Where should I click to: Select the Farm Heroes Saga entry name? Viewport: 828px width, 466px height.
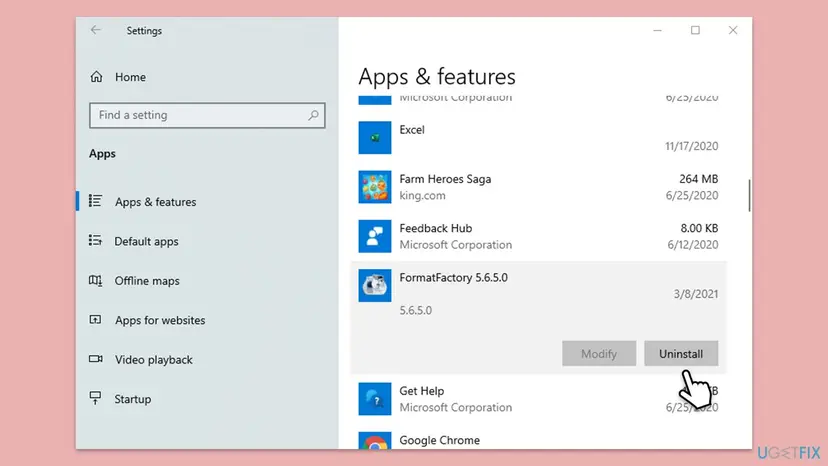tap(445, 179)
